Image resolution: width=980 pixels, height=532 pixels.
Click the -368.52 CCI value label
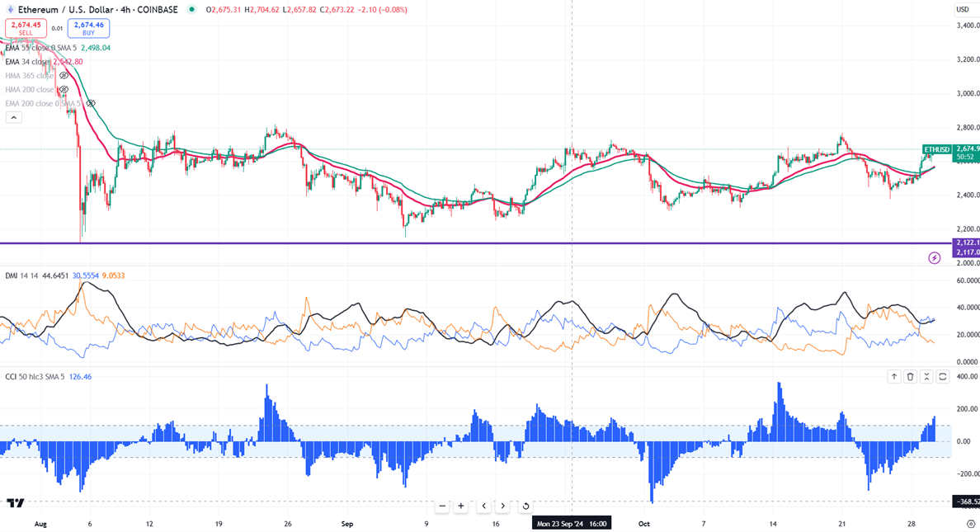(966, 501)
